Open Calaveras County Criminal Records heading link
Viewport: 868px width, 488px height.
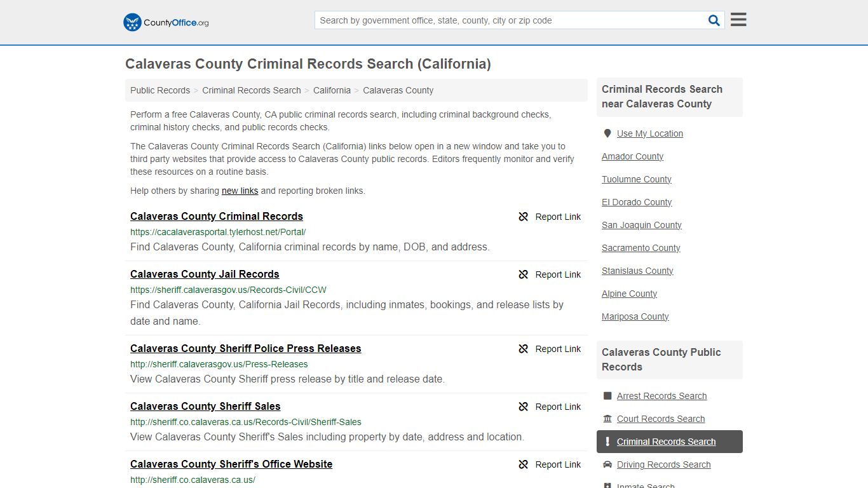(217, 216)
